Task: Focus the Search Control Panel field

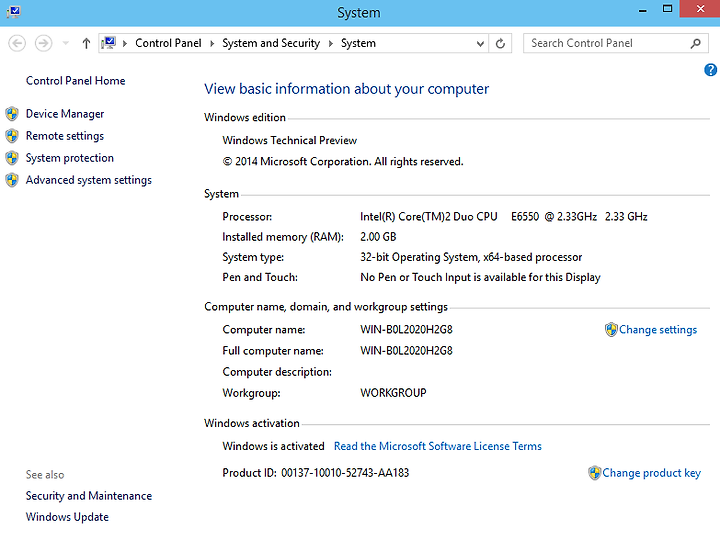Action: point(616,43)
